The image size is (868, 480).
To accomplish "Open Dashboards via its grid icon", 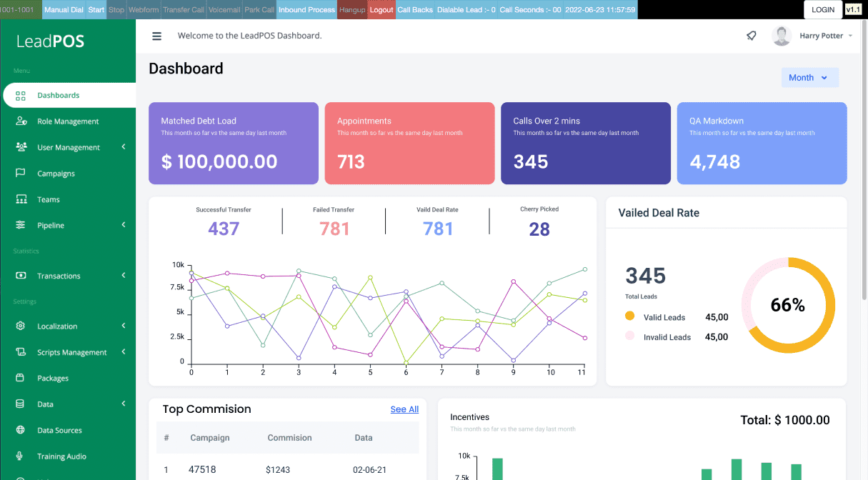I will tap(21, 96).
